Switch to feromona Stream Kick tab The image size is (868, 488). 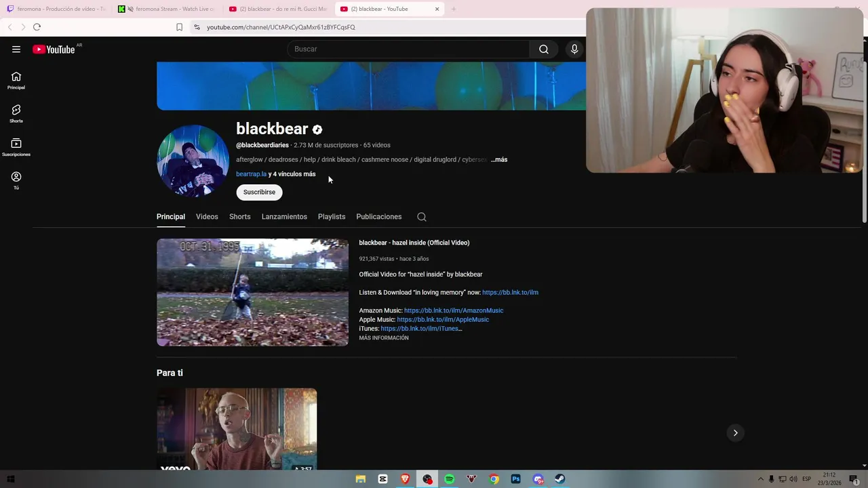click(167, 9)
